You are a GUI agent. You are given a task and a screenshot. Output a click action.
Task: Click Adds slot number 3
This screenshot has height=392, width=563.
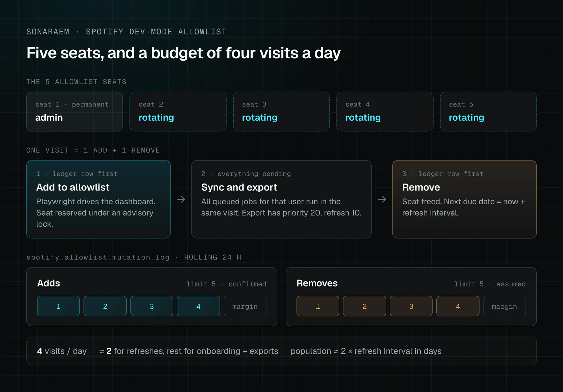[x=152, y=306]
